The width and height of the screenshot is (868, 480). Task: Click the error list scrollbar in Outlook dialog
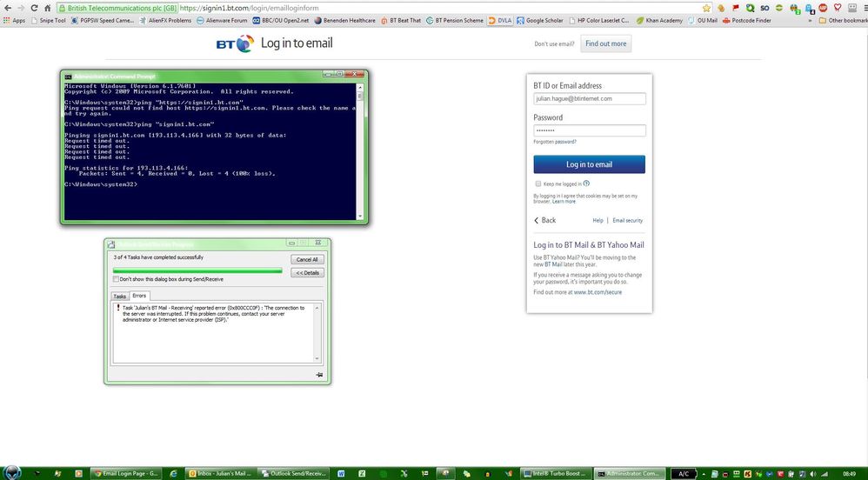point(317,333)
